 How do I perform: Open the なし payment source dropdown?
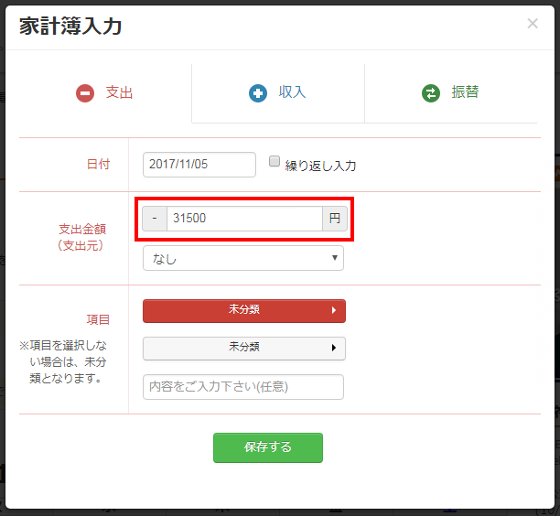click(x=243, y=258)
